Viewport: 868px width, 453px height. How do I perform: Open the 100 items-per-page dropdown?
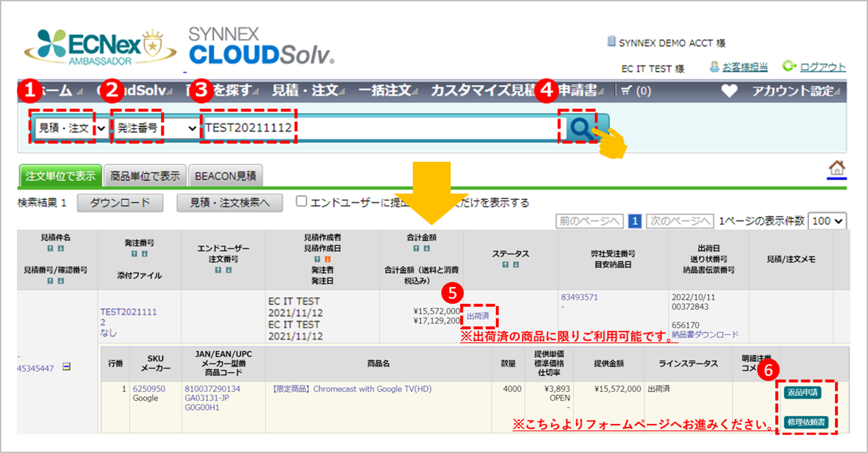tap(827, 221)
